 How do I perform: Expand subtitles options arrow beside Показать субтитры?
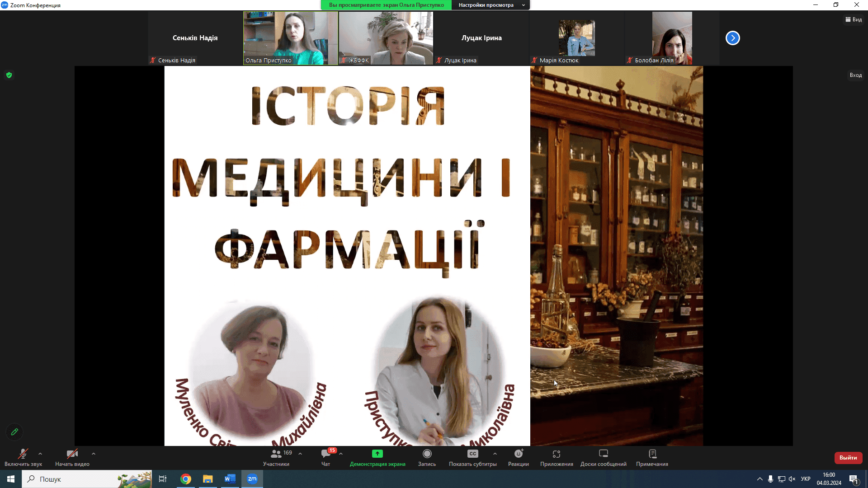click(x=495, y=454)
